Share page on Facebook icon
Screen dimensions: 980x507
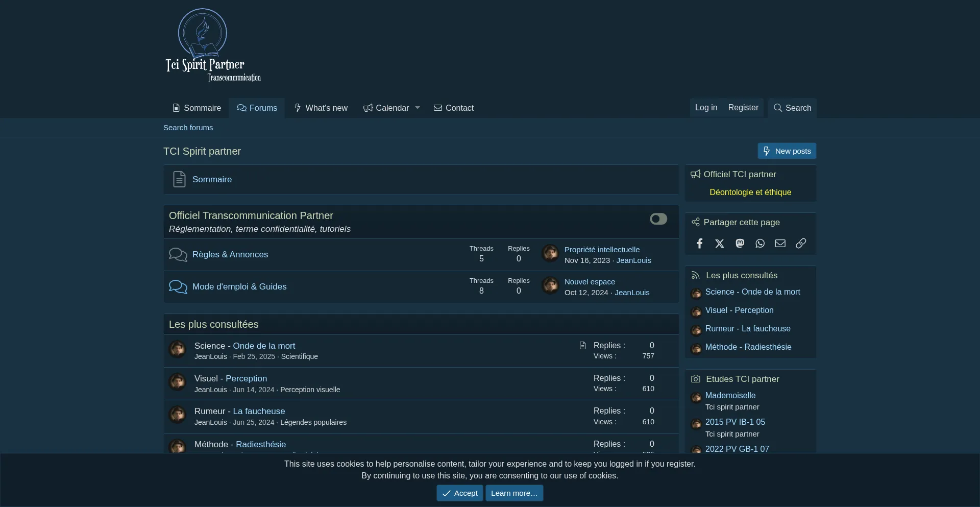tap(699, 244)
